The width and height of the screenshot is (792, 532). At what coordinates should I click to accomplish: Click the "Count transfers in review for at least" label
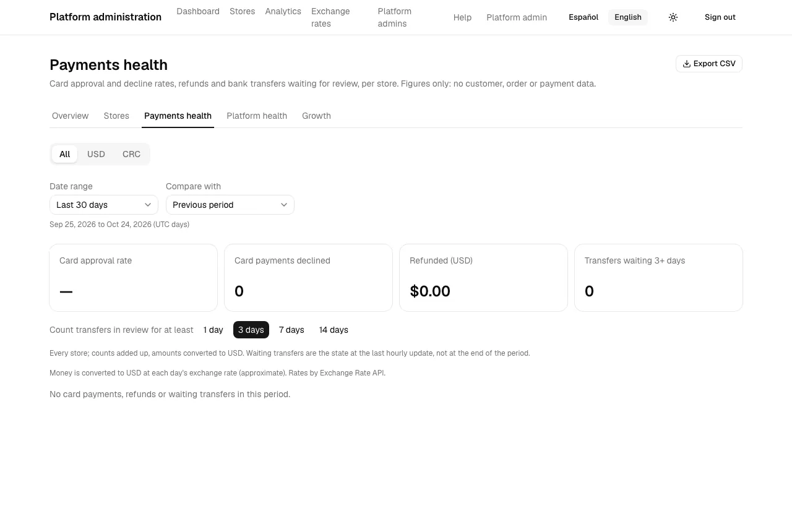pos(121,330)
